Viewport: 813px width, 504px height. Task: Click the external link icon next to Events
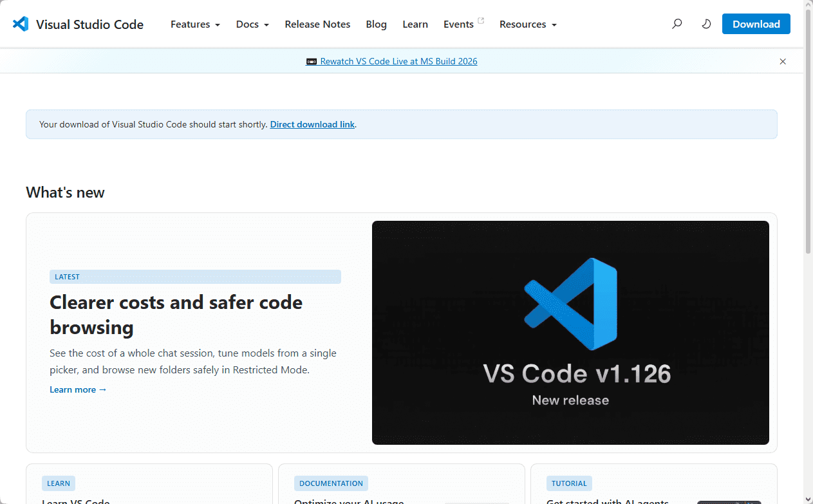point(481,21)
